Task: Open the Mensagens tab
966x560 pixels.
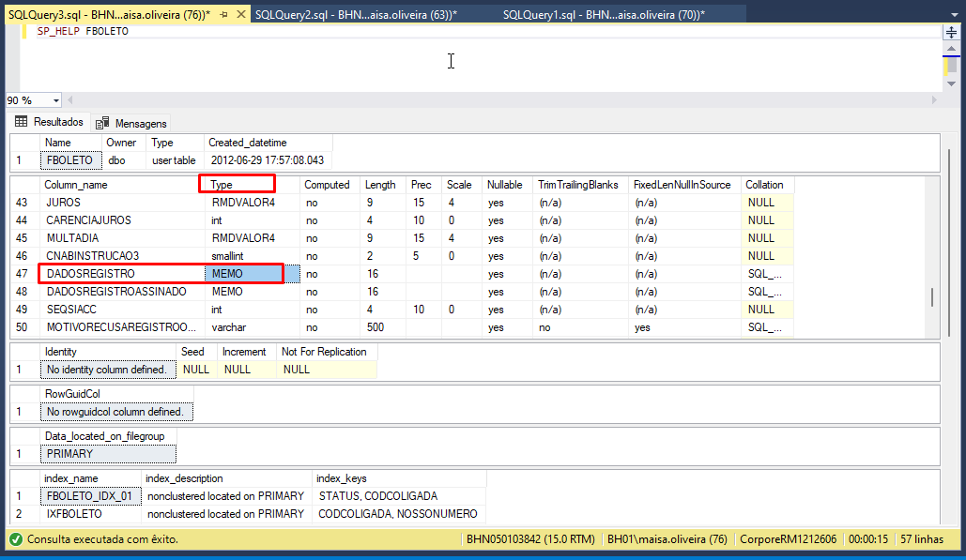Action: tap(131, 123)
